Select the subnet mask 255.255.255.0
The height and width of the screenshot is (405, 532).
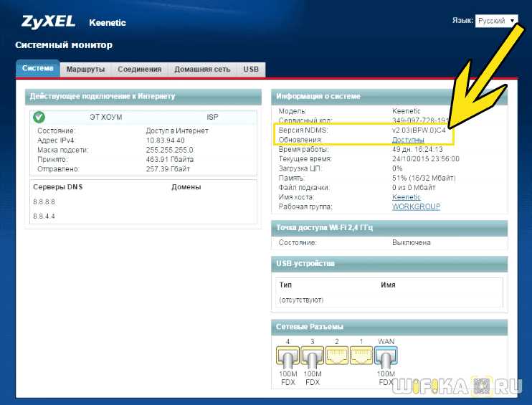coord(169,150)
